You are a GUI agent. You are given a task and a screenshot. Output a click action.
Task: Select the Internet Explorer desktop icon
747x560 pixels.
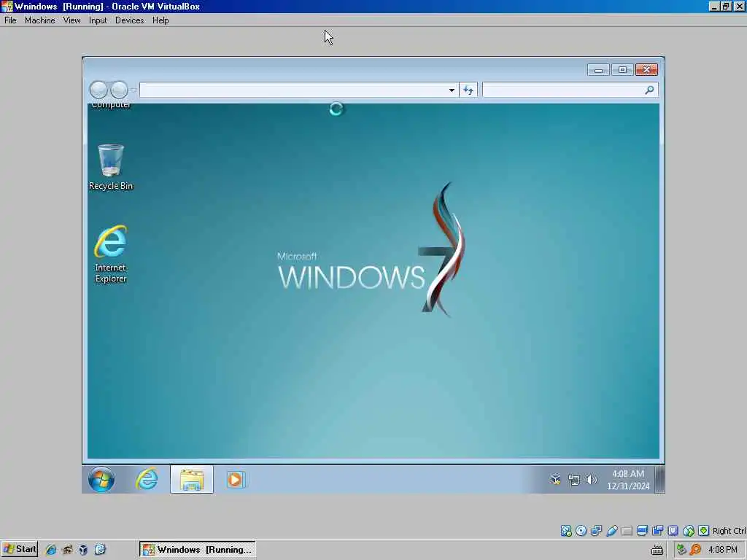pos(111,254)
